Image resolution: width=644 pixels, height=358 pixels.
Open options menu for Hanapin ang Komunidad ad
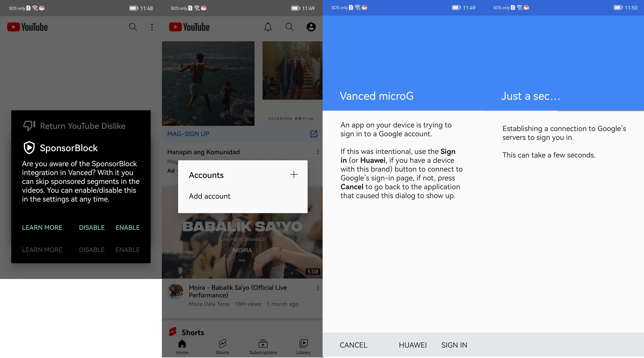tap(318, 152)
